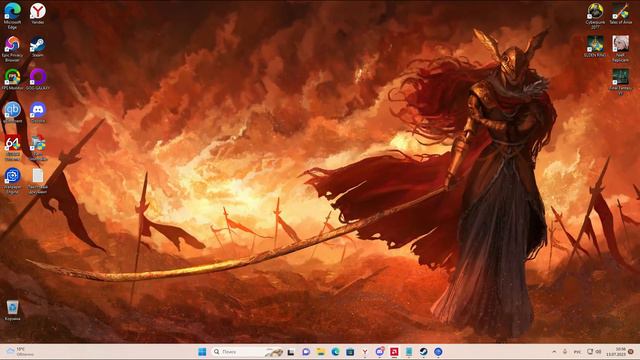Image resolution: width=640 pixels, height=360 pixels.
Task: Select the Discord desktop shortcut
Action: pos(38,113)
